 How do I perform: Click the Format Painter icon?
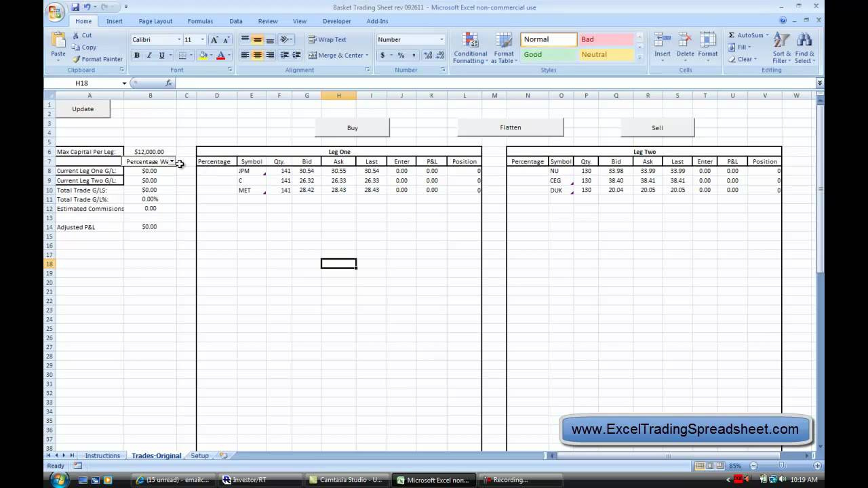(77, 60)
